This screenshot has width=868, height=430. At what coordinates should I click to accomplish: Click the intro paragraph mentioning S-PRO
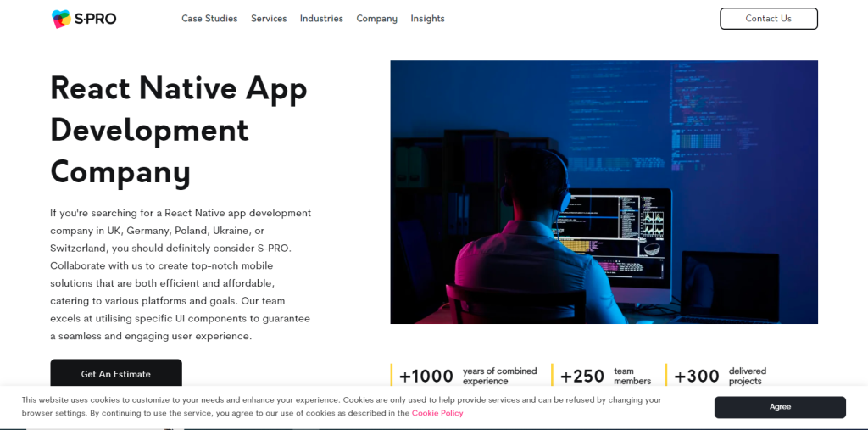click(181, 274)
